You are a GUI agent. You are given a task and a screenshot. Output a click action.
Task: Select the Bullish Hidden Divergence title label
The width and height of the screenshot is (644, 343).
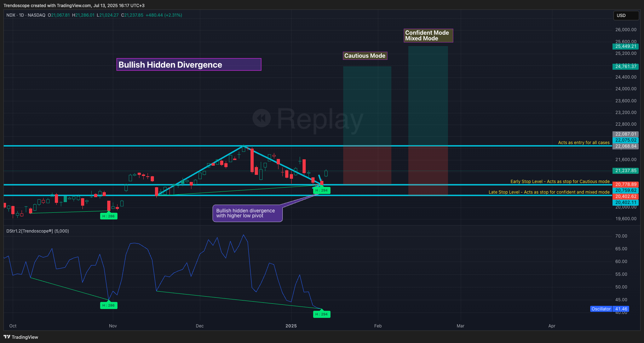click(x=189, y=64)
